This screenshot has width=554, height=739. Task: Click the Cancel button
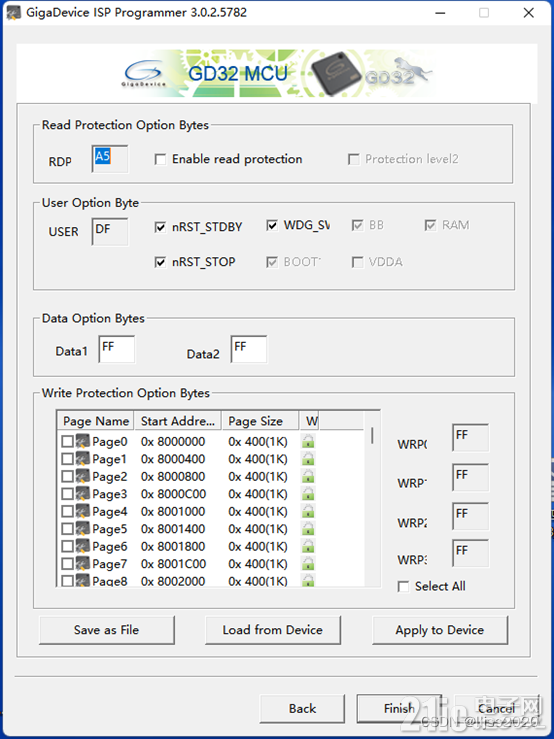coord(496,708)
